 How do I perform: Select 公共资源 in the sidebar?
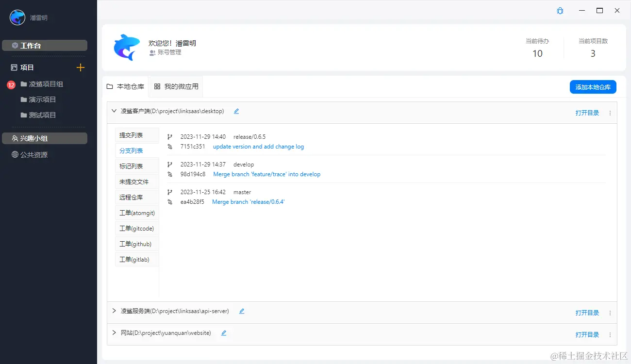(34, 155)
